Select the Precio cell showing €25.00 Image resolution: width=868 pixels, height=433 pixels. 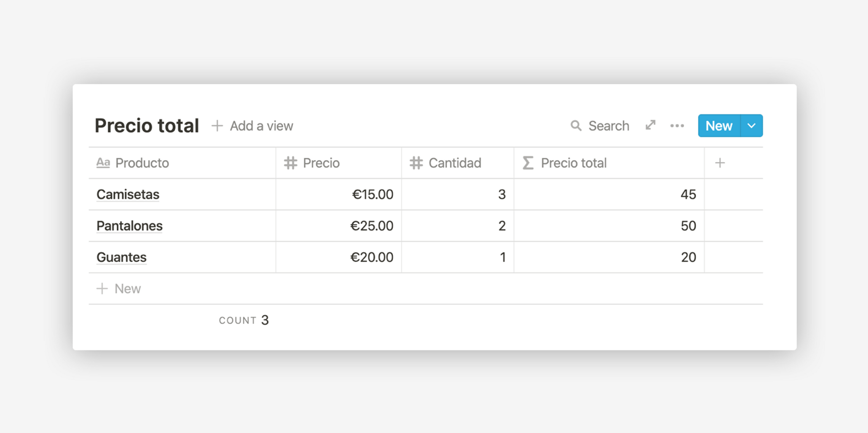click(x=372, y=226)
